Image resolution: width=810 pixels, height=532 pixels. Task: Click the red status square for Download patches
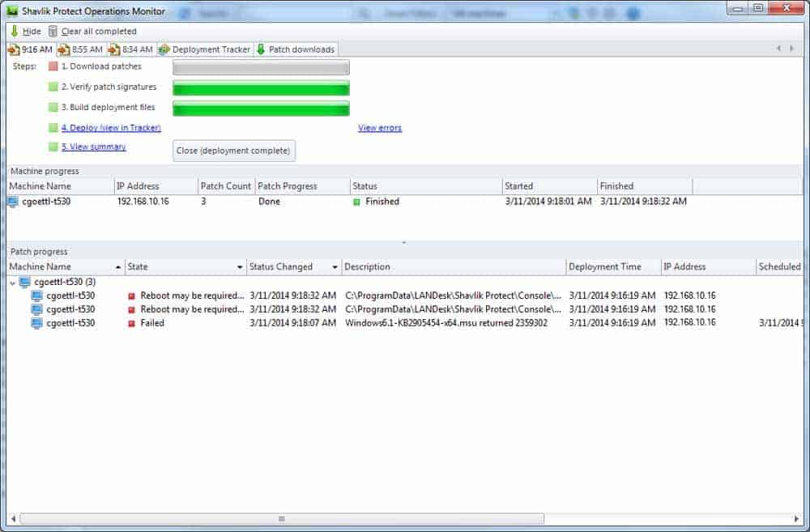(x=53, y=66)
